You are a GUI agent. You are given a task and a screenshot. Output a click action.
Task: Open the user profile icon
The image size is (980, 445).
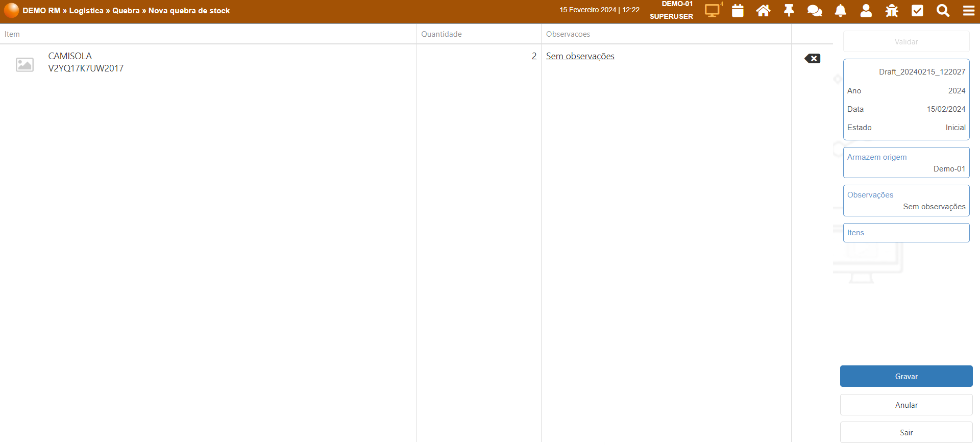pyautogui.click(x=866, y=10)
